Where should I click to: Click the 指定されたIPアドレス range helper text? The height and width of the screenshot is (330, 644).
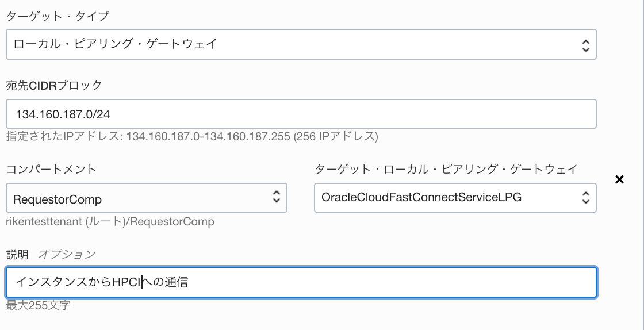[x=192, y=136]
